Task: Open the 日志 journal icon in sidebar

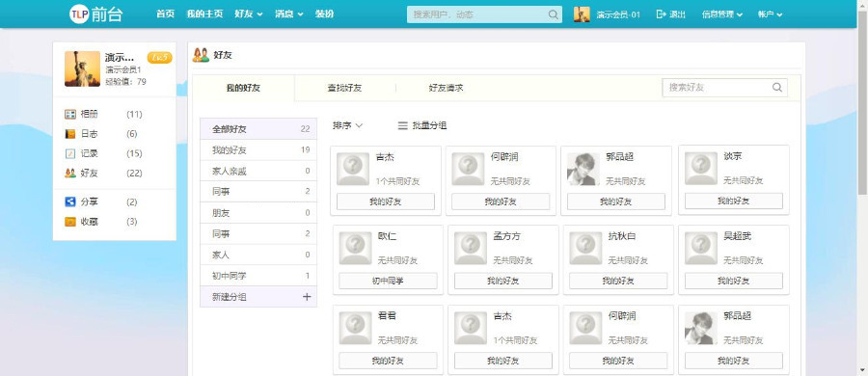Action: [70, 134]
